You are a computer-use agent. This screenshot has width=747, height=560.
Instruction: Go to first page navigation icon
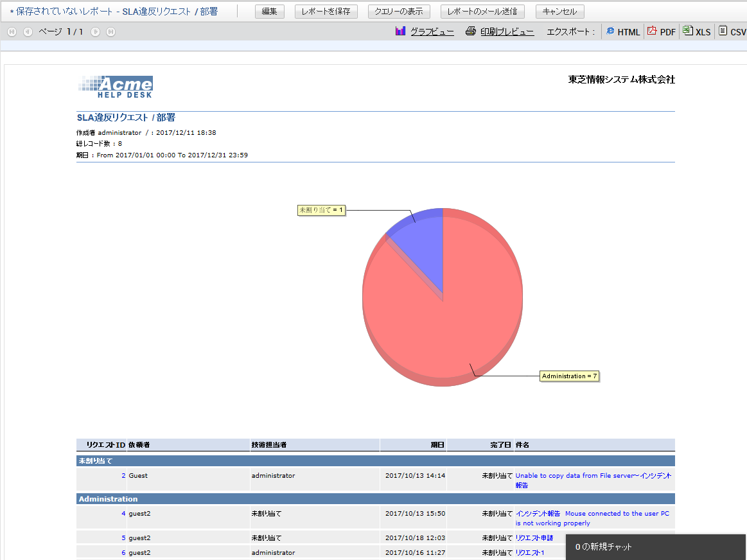point(12,32)
